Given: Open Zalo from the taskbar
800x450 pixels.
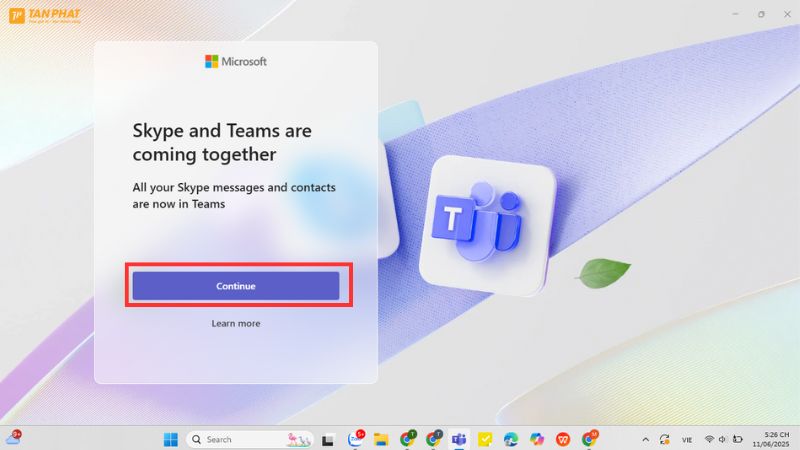Looking at the screenshot, I should point(355,439).
